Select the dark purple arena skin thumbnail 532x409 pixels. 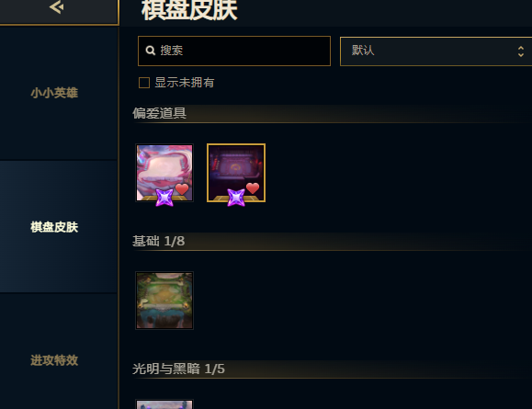[236, 173]
